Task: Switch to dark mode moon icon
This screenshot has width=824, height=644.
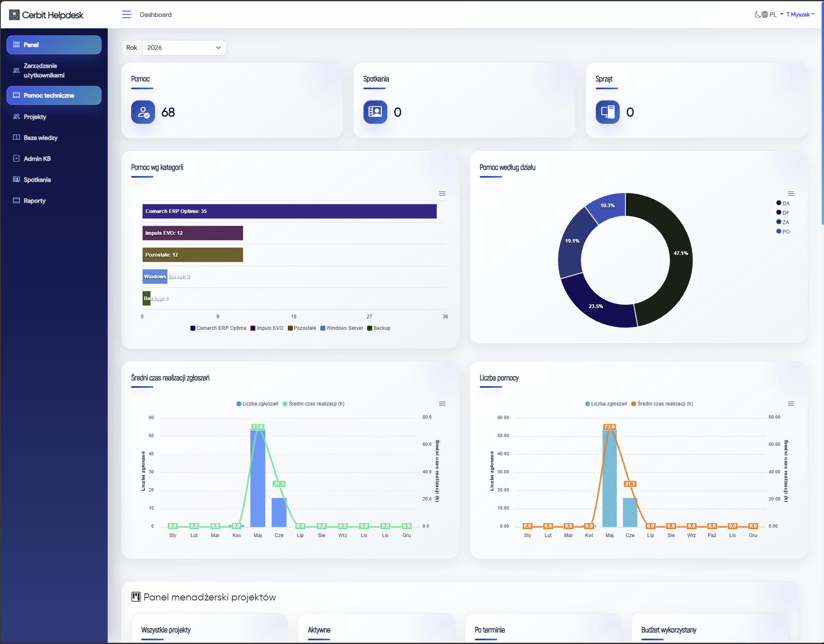Action: pyautogui.click(x=757, y=14)
